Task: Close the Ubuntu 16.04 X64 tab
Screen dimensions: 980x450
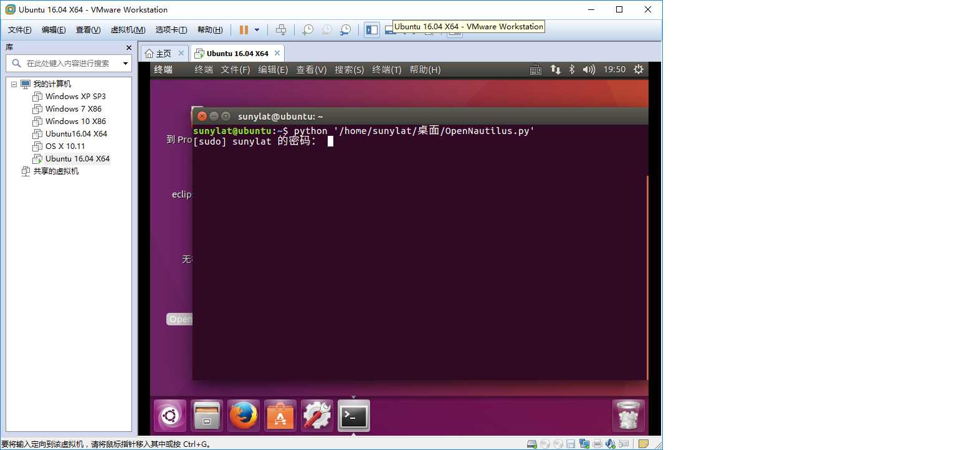Action: pos(277,53)
